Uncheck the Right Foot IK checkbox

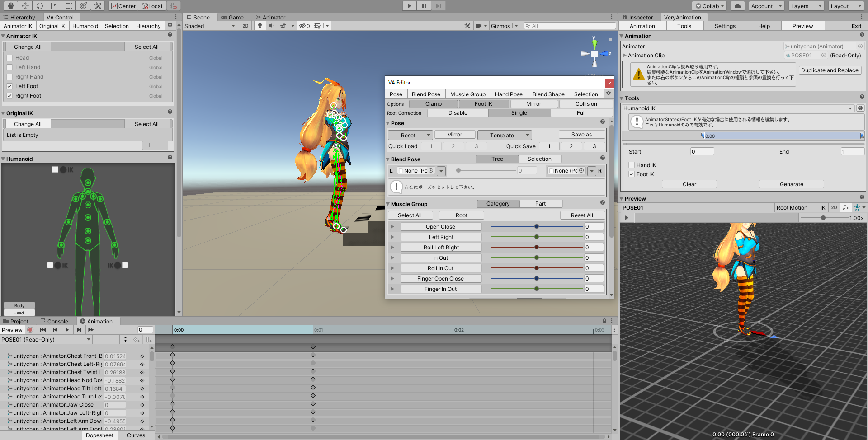point(9,96)
